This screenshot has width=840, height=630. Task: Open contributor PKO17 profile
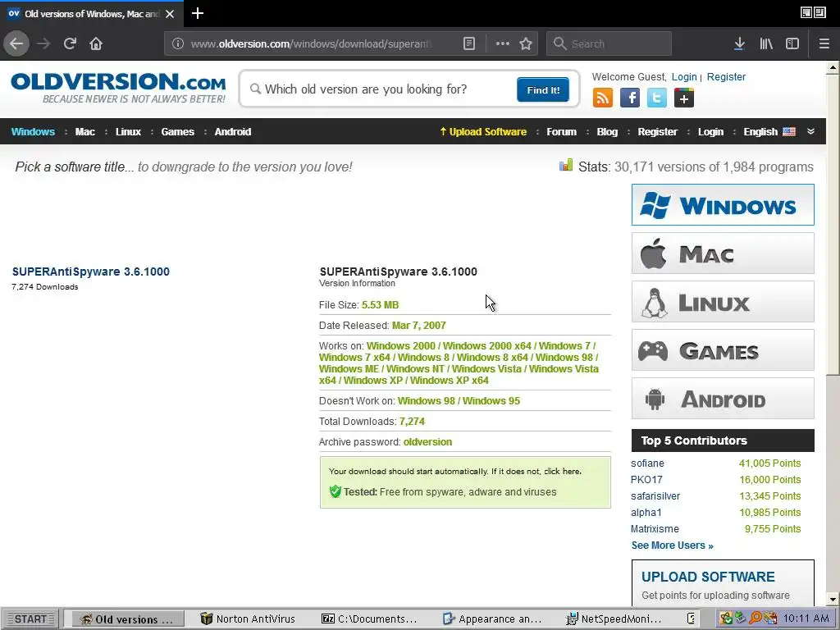pyautogui.click(x=646, y=479)
